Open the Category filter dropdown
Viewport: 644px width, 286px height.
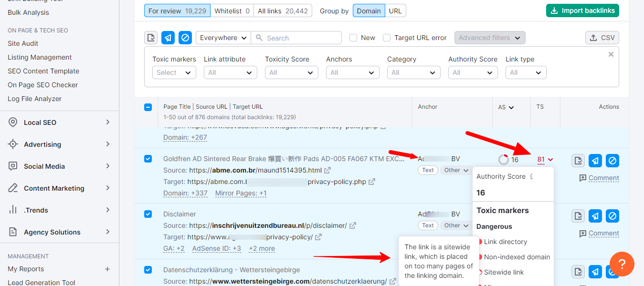[414, 72]
